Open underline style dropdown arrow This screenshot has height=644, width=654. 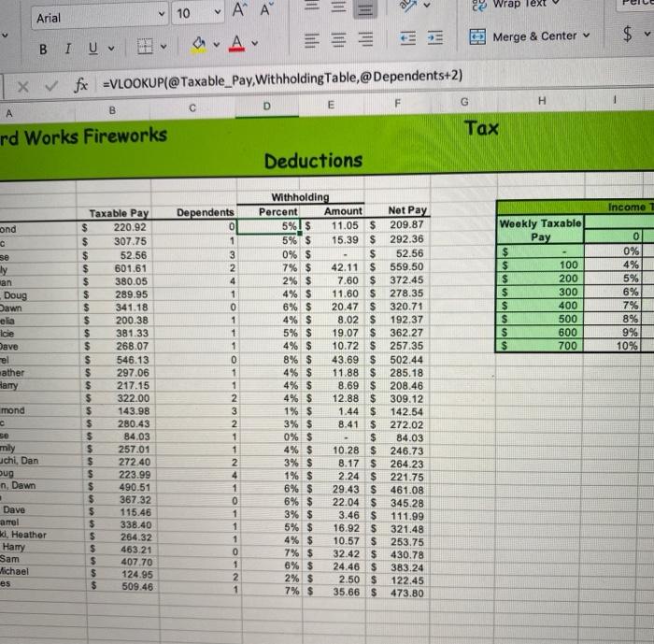(x=111, y=49)
